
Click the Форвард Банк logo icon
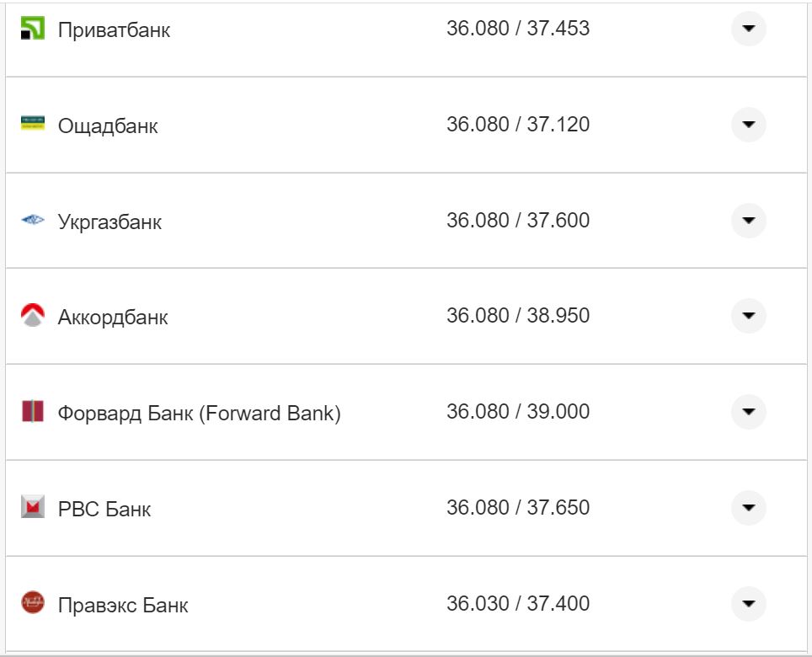coord(32,412)
